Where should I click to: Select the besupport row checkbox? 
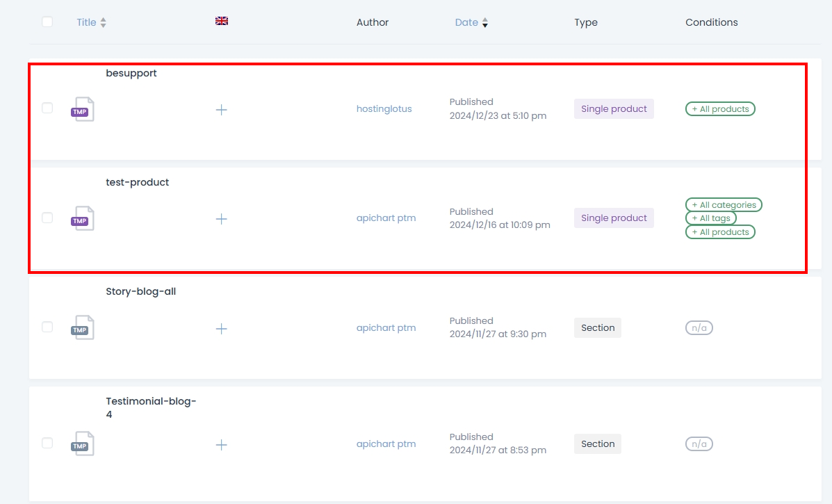(x=47, y=108)
